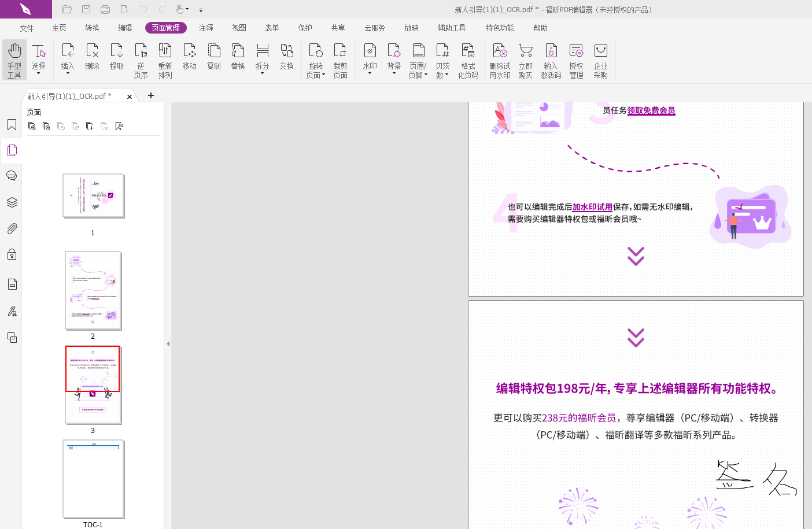Expand the Insert (插入) dropdown
This screenshot has height=529, width=812.
coord(68,73)
